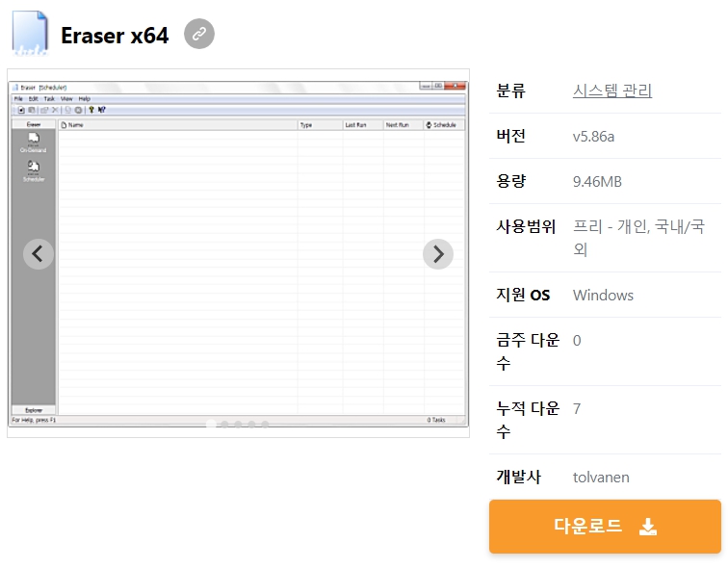Click the Eraser window title icon in the screenshot

click(15, 88)
